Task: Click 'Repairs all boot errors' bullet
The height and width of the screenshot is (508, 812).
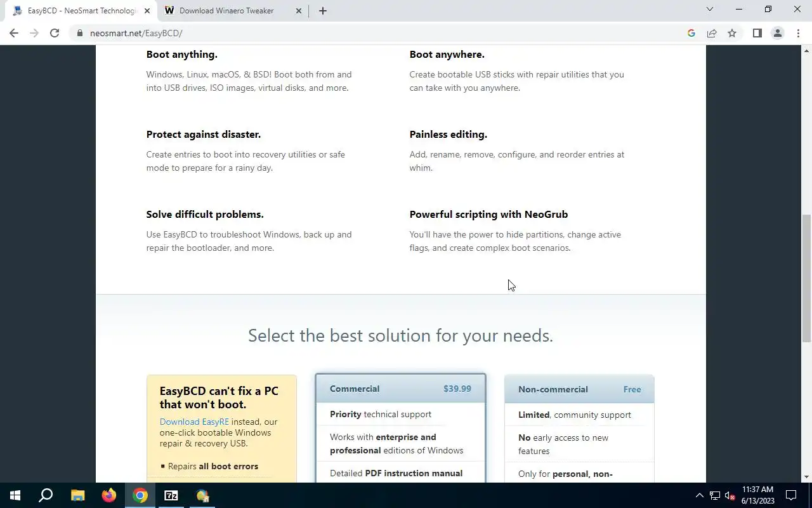Action: (213, 466)
